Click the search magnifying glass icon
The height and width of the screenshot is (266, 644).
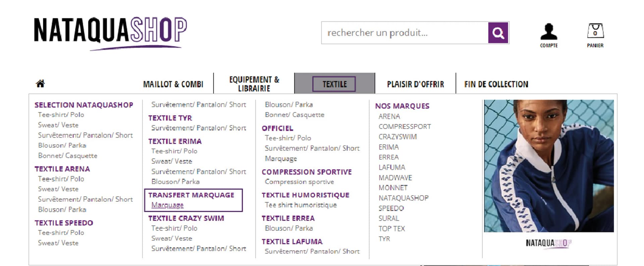tap(498, 33)
